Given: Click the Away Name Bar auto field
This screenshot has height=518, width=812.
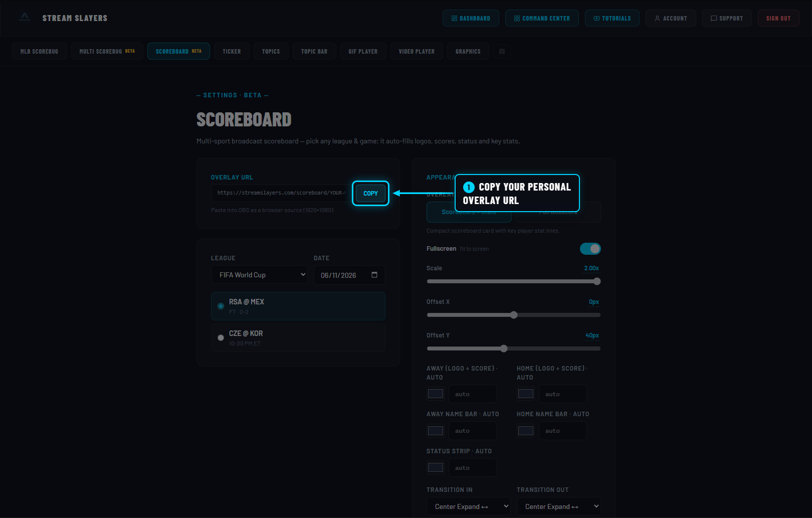Looking at the screenshot, I should click(473, 431).
